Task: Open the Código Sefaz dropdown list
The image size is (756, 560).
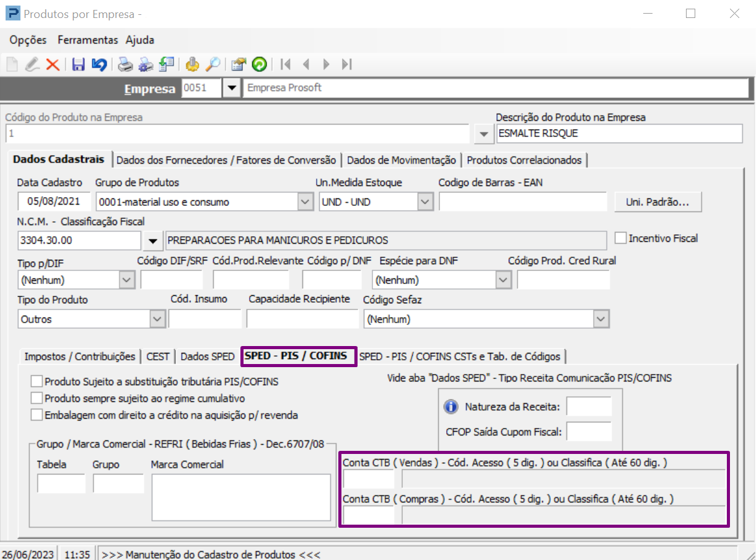Action: (599, 319)
